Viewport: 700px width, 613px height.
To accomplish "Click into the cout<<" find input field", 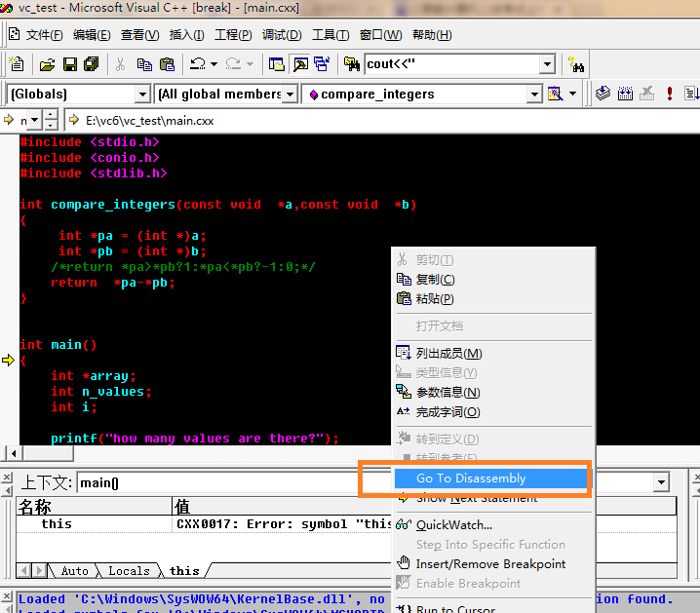I will 452,64.
